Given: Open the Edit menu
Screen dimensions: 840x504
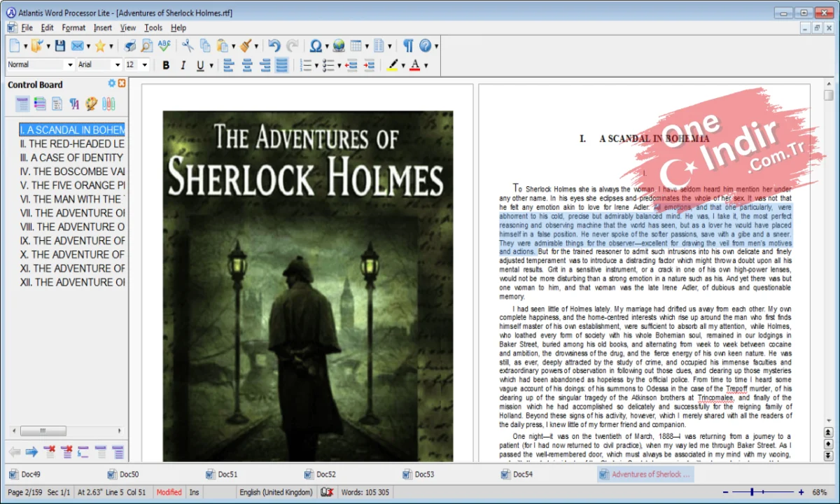Looking at the screenshot, I should tap(47, 28).
